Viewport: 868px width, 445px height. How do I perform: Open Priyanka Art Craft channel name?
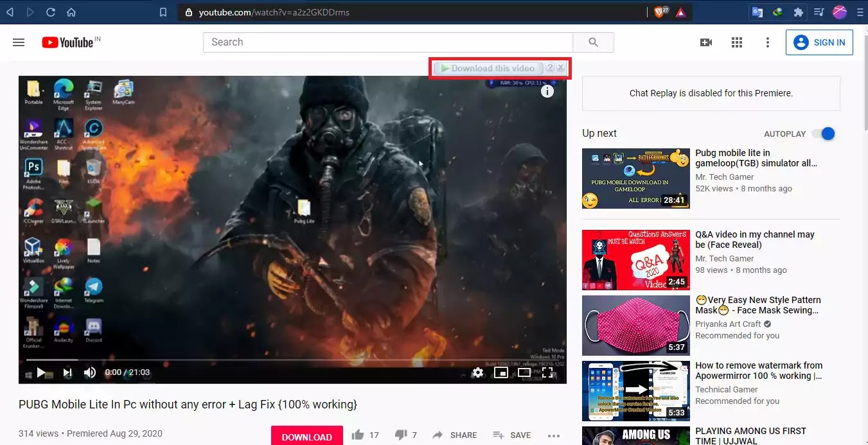(x=728, y=324)
